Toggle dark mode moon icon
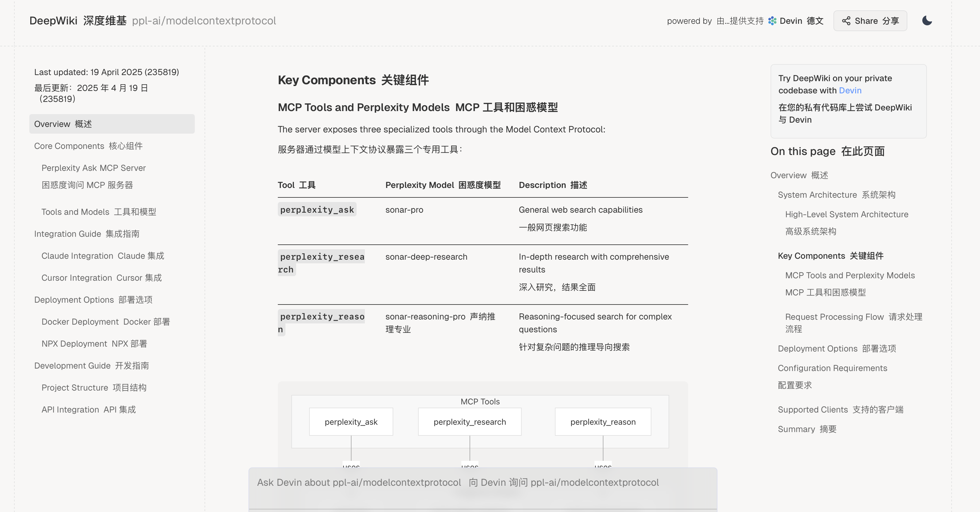This screenshot has height=512, width=980. pos(927,20)
